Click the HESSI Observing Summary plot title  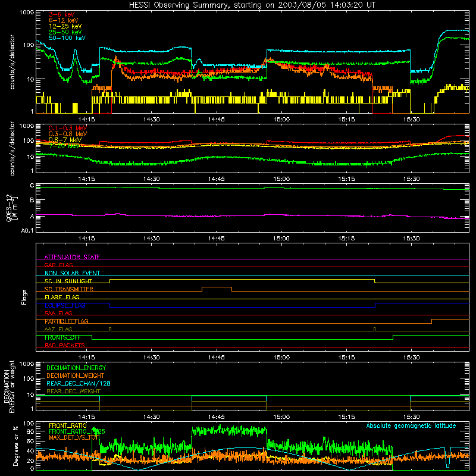coord(252,5)
